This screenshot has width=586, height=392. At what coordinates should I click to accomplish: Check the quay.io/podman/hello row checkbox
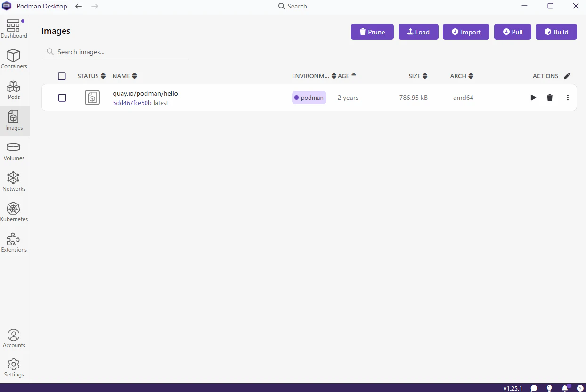62,98
